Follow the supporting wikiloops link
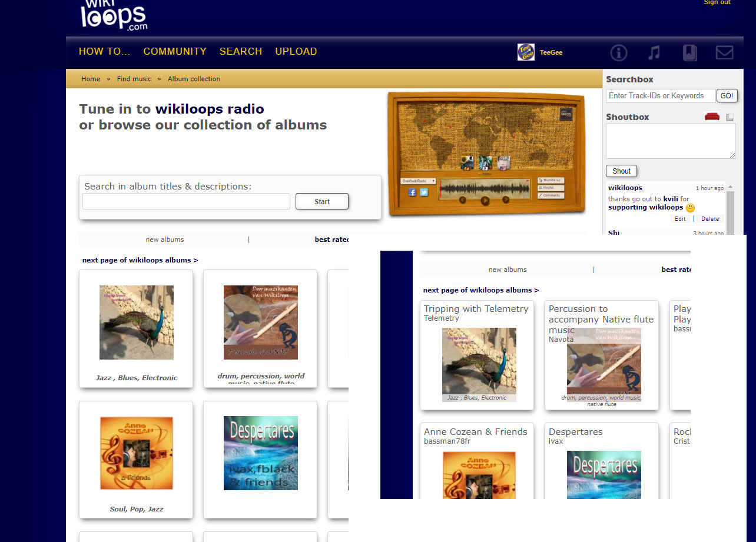 click(x=646, y=207)
